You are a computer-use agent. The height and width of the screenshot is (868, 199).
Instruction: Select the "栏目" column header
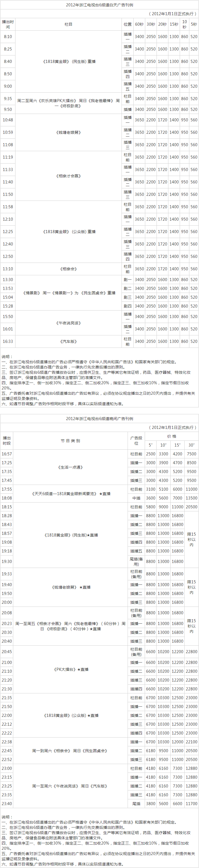coord(68,24)
